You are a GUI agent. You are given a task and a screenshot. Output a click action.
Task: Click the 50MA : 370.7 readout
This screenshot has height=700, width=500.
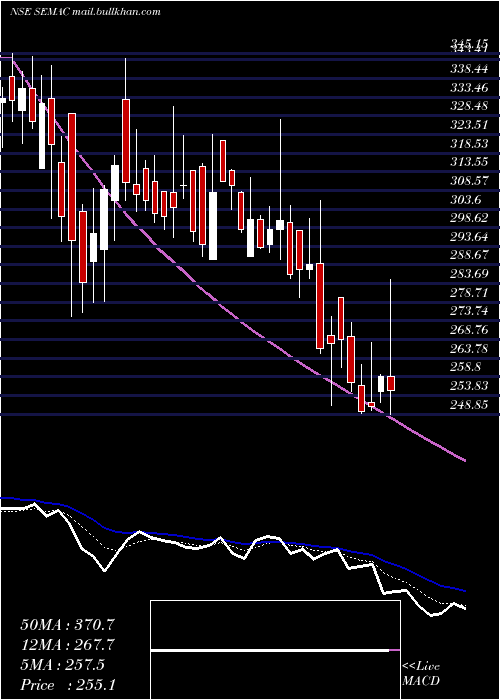pos(67,624)
